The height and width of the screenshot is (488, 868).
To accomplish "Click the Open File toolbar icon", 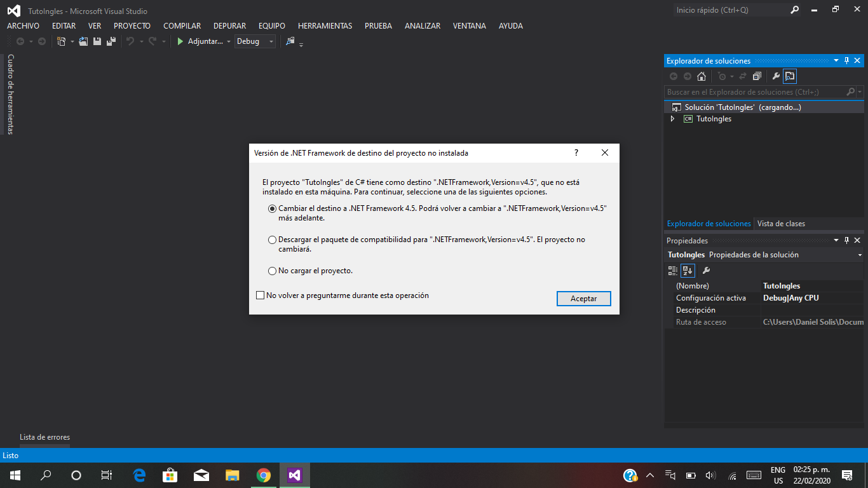I will (83, 41).
